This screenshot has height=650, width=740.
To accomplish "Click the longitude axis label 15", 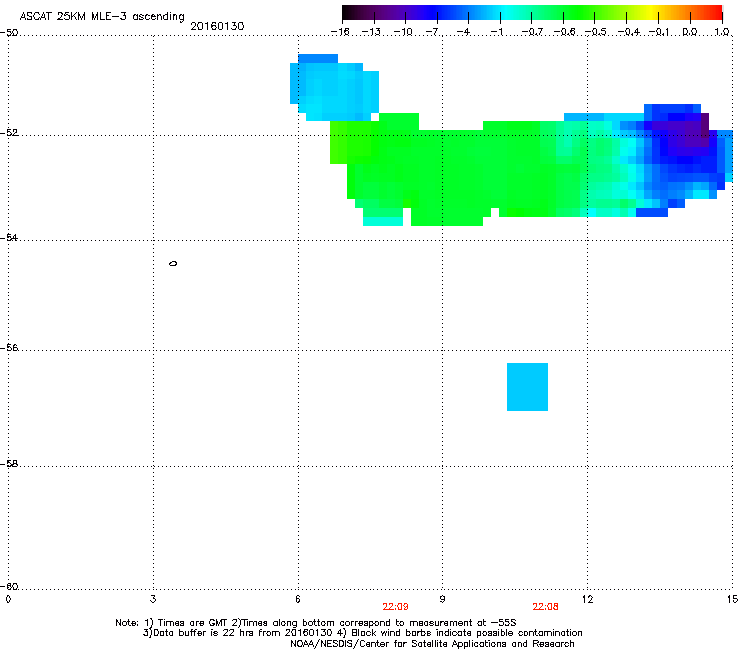I will tap(732, 599).
